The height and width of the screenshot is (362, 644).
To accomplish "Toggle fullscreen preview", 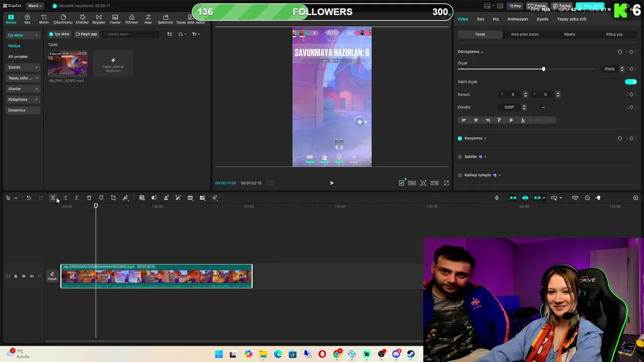I will coord(446,183).
